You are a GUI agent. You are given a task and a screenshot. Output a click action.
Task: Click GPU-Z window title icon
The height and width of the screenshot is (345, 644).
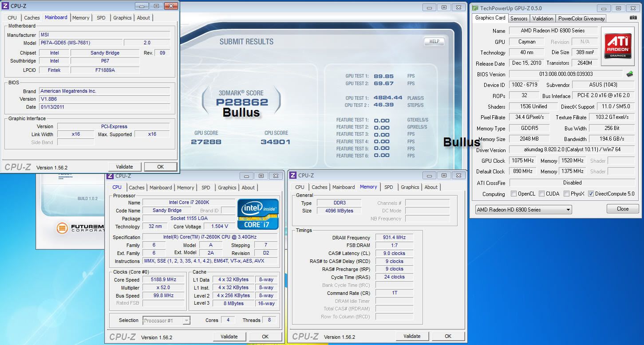475,8
